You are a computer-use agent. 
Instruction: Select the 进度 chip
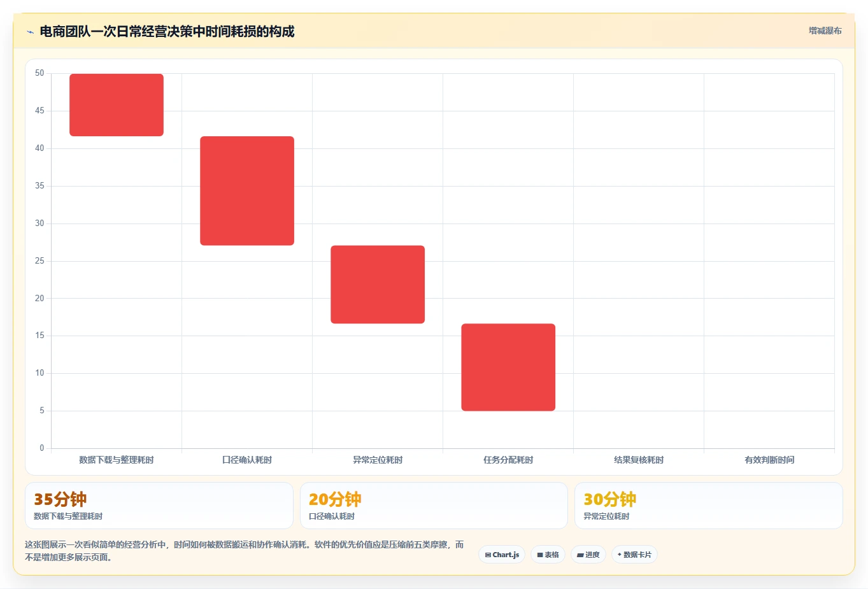[x=588, y=555]
